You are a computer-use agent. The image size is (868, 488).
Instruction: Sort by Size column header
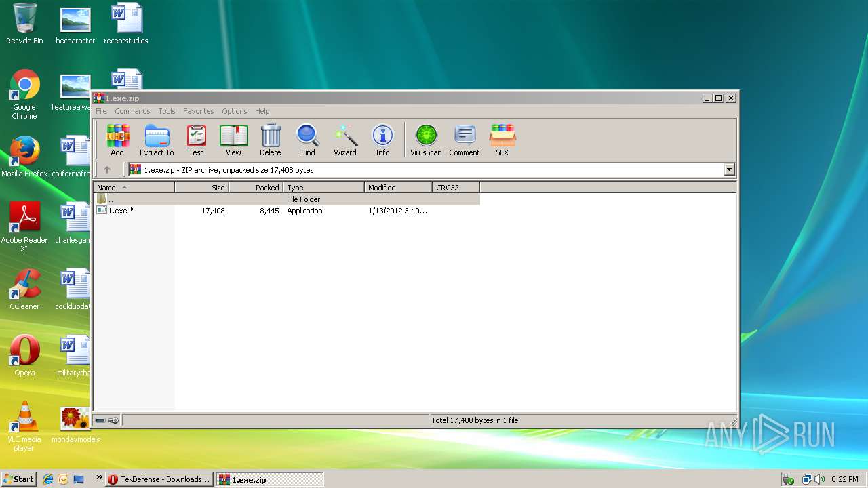(201, 188)
